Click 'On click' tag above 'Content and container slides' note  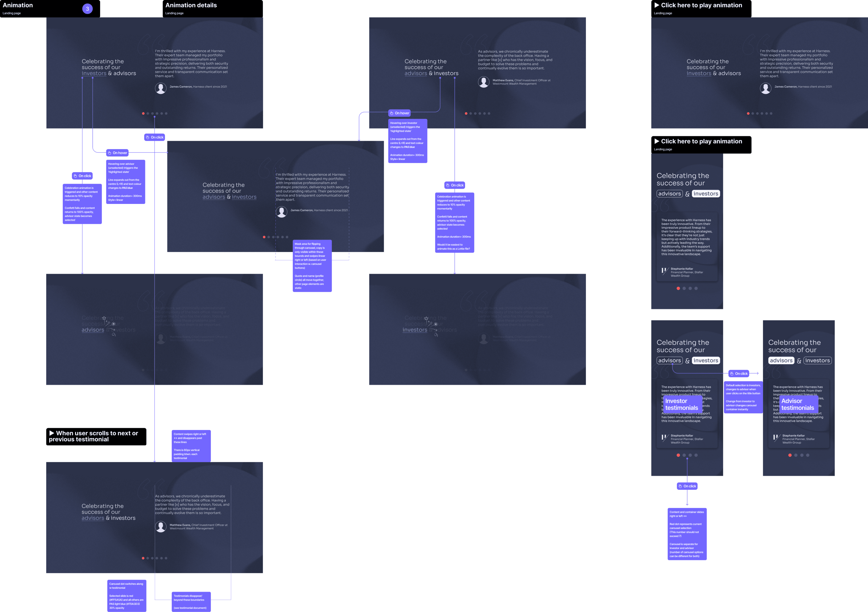click(x=687, y=486)
